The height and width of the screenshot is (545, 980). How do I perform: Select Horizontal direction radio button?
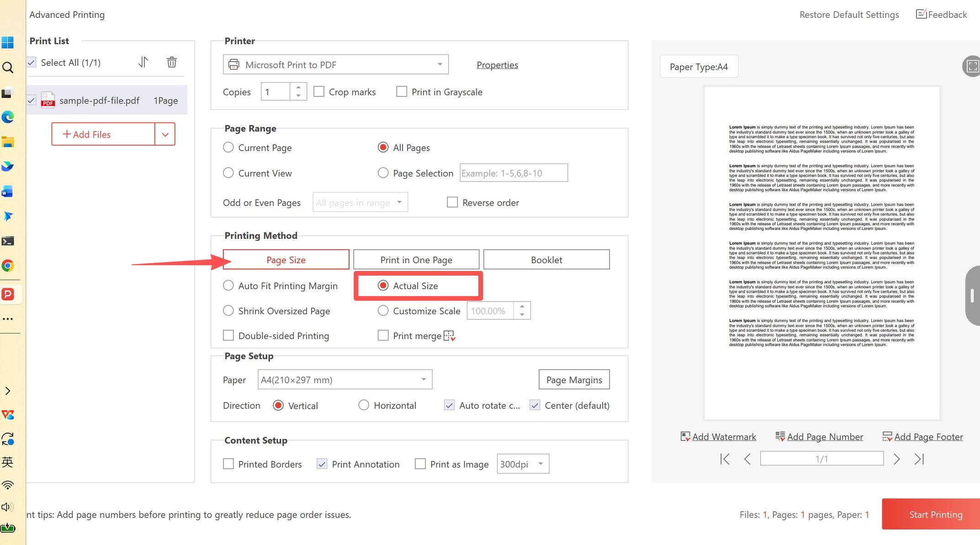[364, 405]
